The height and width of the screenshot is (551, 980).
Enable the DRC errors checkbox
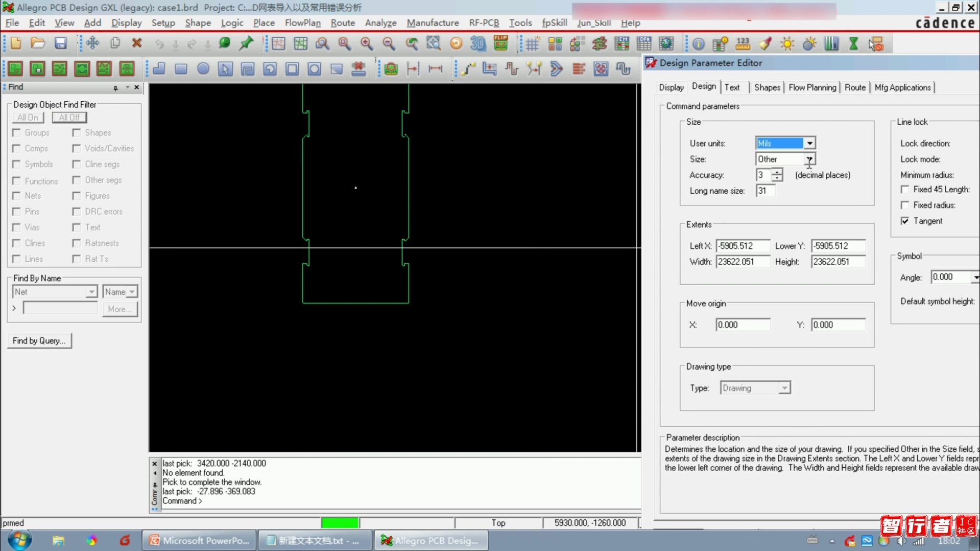77,212
